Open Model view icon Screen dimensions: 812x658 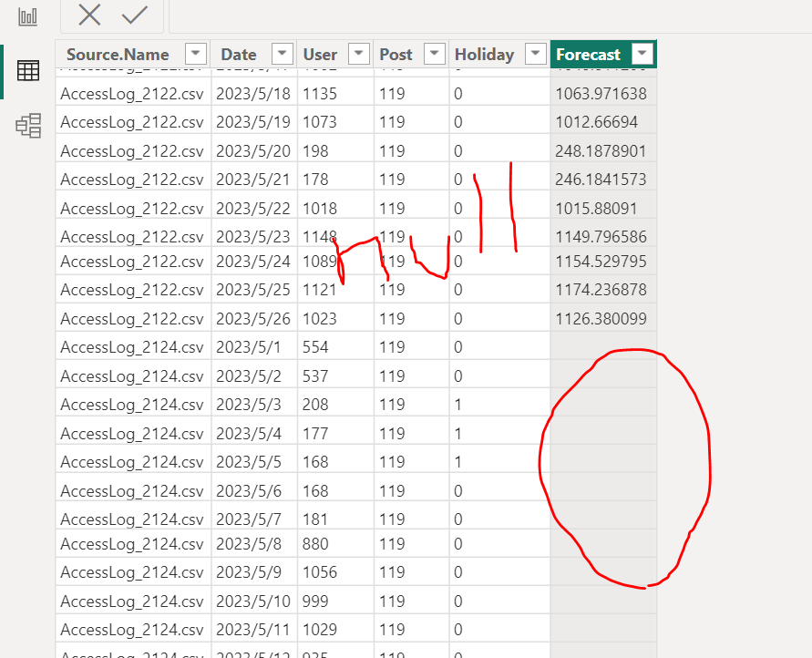[x=28, y=126]
